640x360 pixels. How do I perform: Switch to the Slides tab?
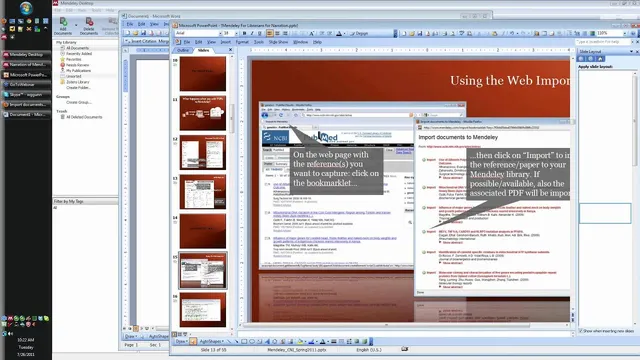[203, 50]
